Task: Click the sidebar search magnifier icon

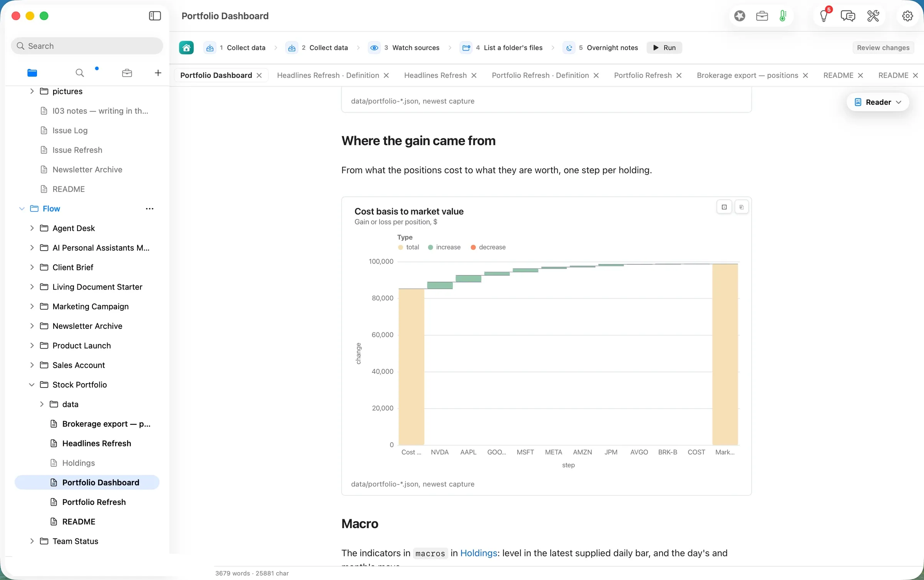Action: [x=80, y=73]
